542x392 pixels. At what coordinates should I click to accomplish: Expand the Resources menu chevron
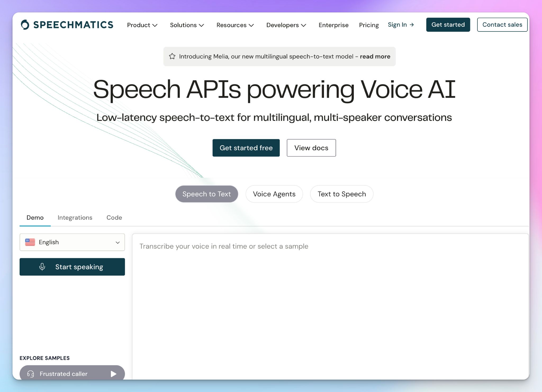pos(251,25)
